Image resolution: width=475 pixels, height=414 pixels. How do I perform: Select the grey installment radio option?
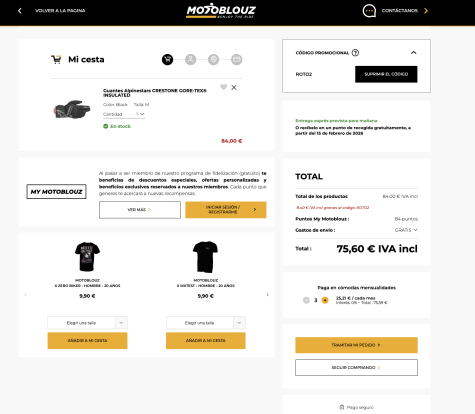(x=306, y=300)
